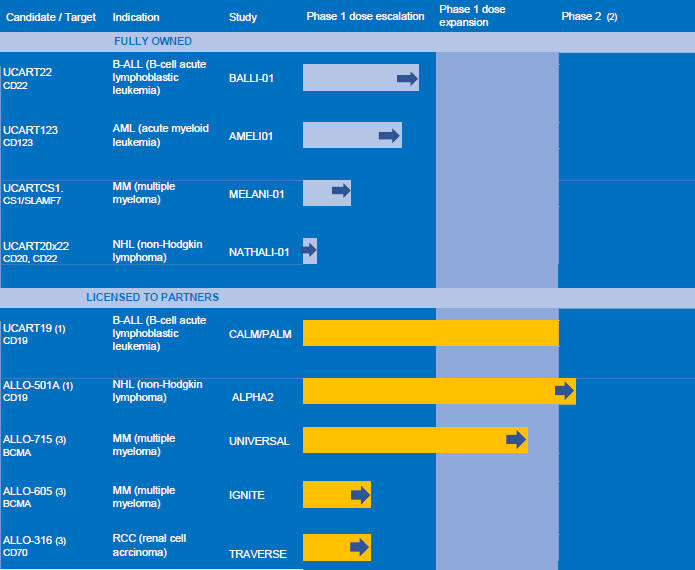
Task: Click the RCC indication text for ALLO-316
Action: 149,545
